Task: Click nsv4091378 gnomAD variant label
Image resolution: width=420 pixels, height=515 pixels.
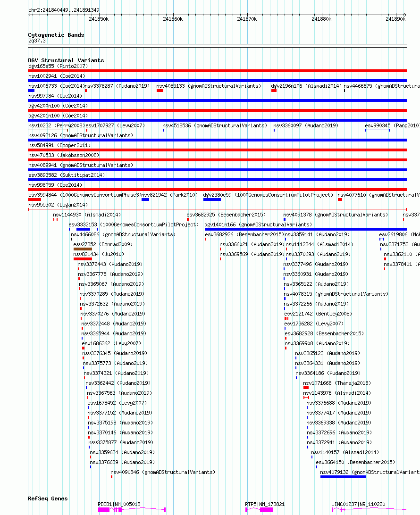Action: tap(336, 215)
